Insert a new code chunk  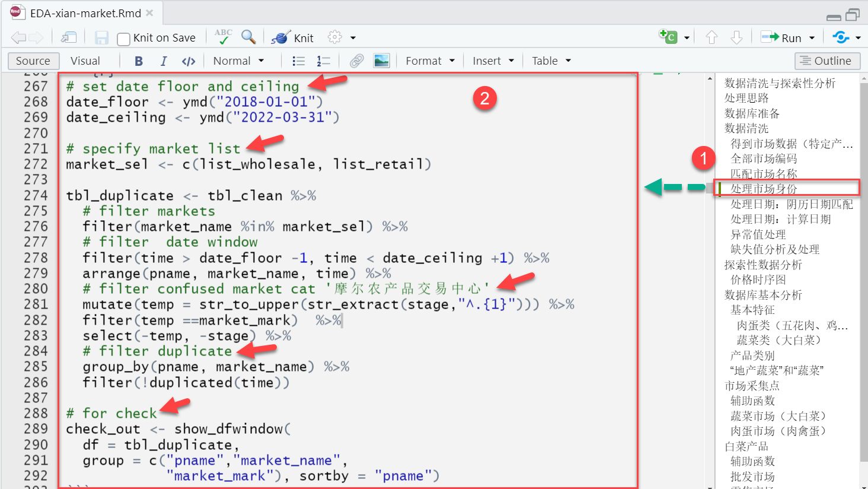pos(668,37)
